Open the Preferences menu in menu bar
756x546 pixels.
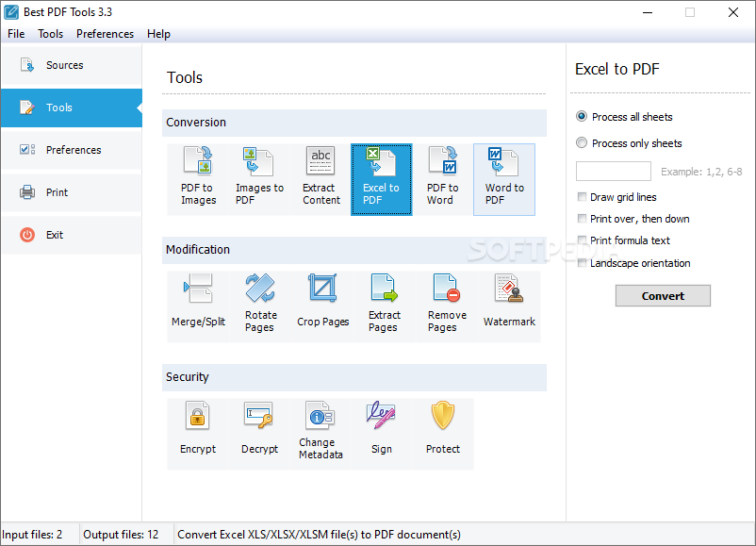pyautogui.click(x=105, y=34)
